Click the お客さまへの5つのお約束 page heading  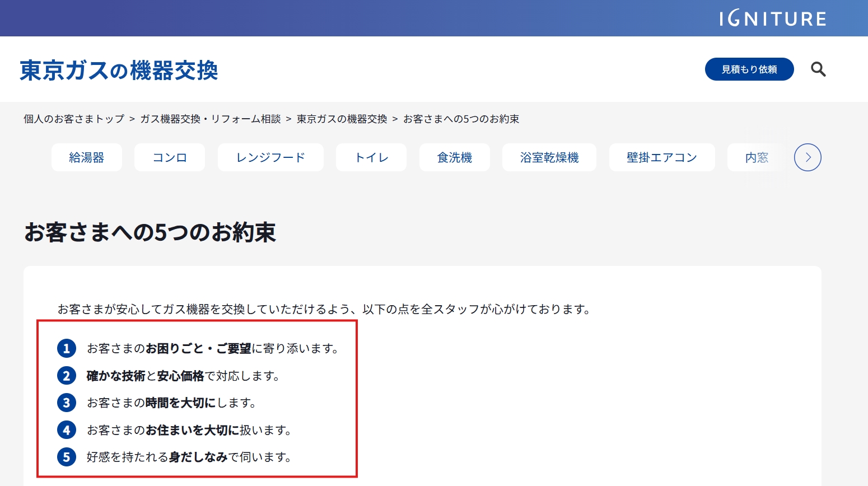pos(150,232)
